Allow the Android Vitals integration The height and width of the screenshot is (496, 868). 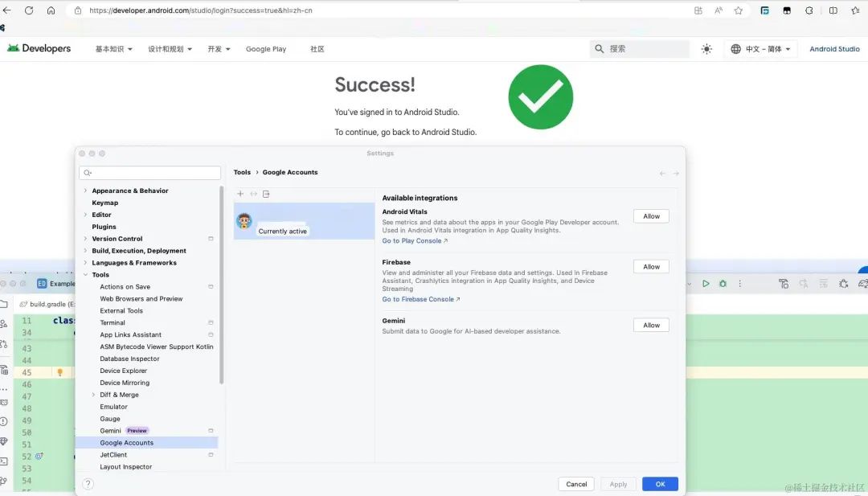[651, 216]
